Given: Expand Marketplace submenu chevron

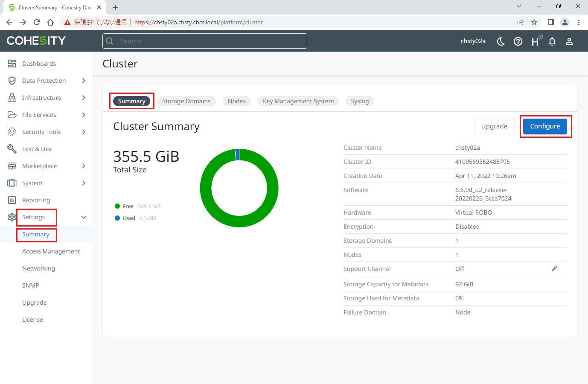Looking at the screenshot, I should (84, 166).
